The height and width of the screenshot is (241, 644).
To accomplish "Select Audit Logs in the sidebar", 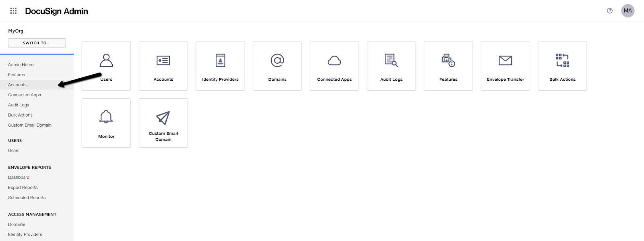I will pyautogui.click(x=19, y=105).
